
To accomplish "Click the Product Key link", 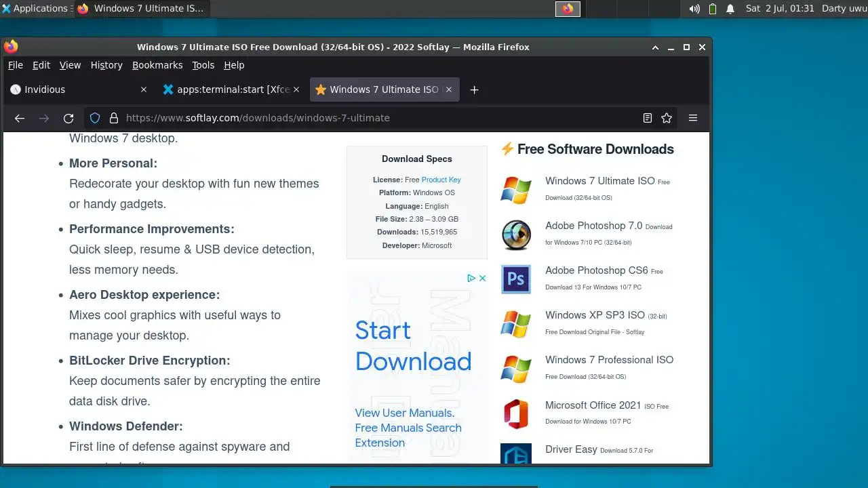I will coord(441,180).
